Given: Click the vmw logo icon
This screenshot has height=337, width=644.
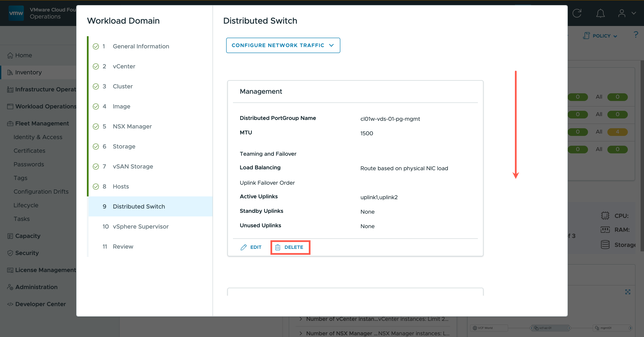Looking at the screenshot, I should tap(16, 13).
